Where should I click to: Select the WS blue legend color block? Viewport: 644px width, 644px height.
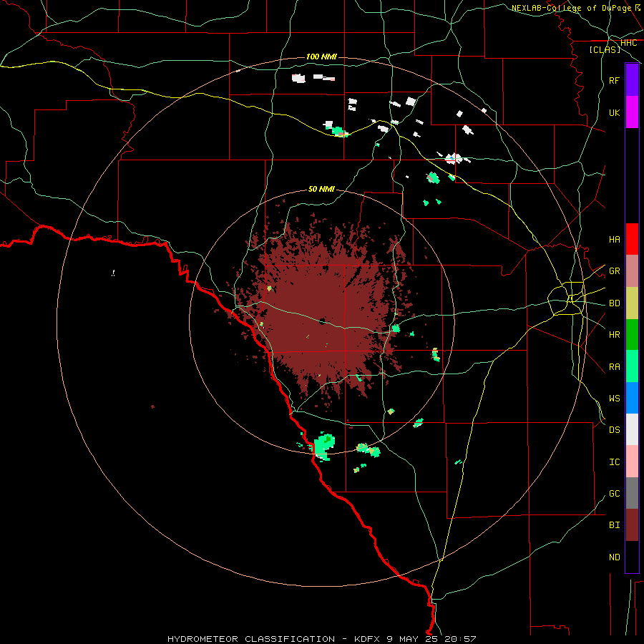[632, 398]
